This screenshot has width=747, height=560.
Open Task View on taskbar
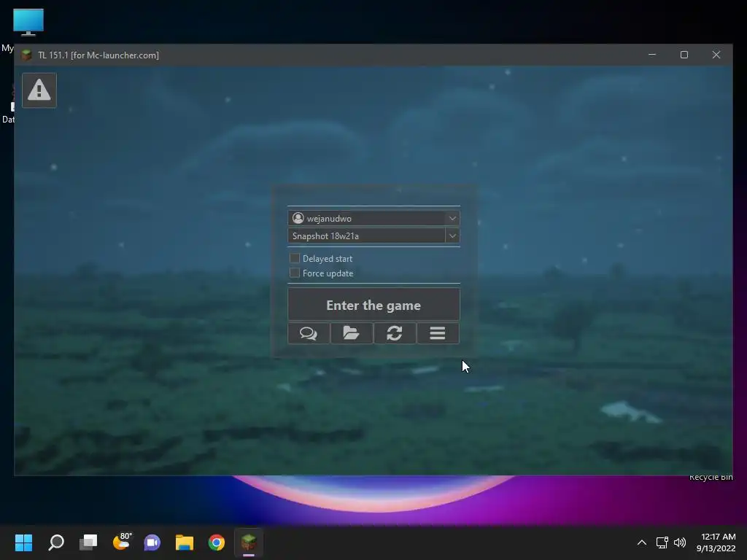click(x=88, y=542)
